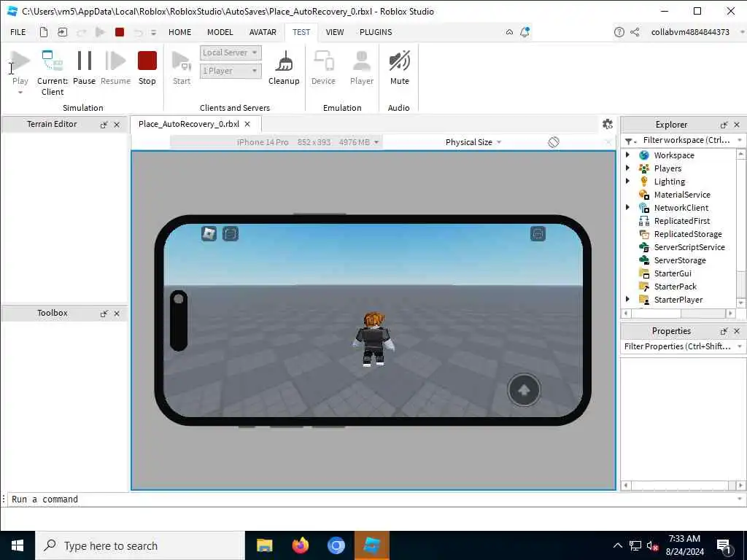Click the New file icon in quick access
Screen dimensions: 747x560
pos(43,32)
